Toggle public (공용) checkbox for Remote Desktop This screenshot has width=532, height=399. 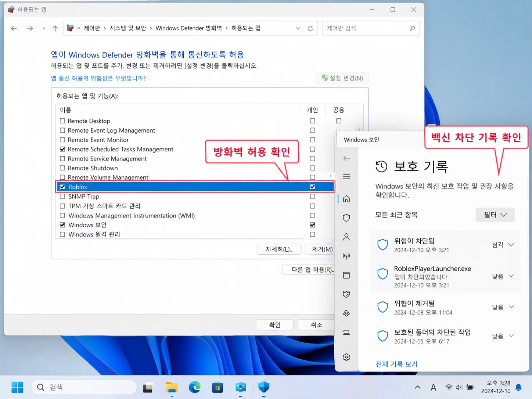pyautogui.click(x=339, y=121)
